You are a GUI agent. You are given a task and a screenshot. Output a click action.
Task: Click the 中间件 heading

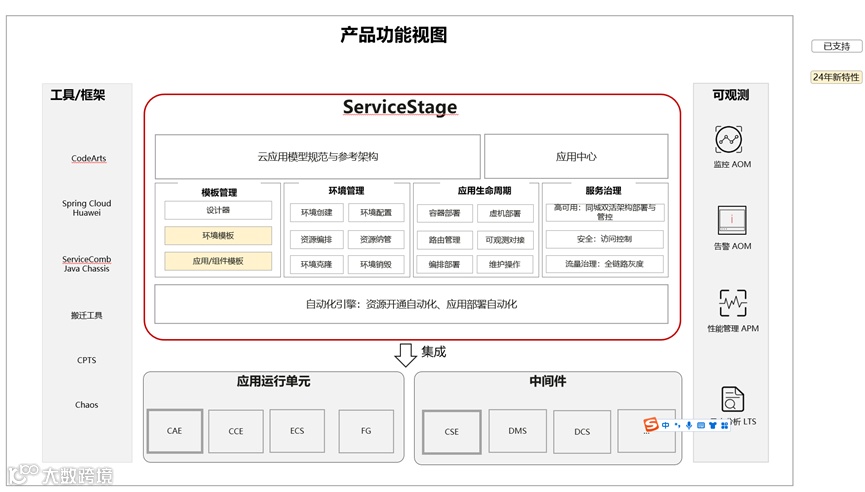coord(548,381)
